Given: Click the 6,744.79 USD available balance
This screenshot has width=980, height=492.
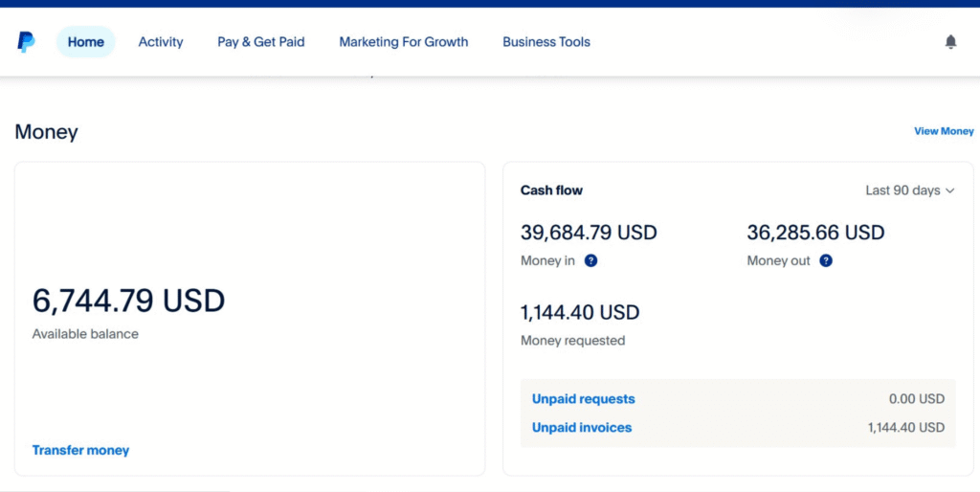Looking at the screenshot, I should (128, 301).
